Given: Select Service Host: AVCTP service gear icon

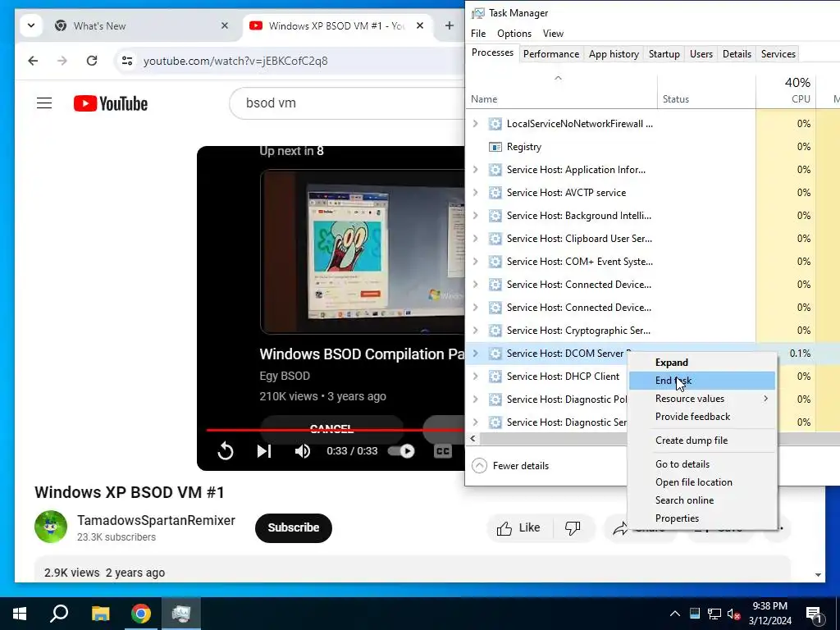Looking at the screenshot, I should click(495, 193).
